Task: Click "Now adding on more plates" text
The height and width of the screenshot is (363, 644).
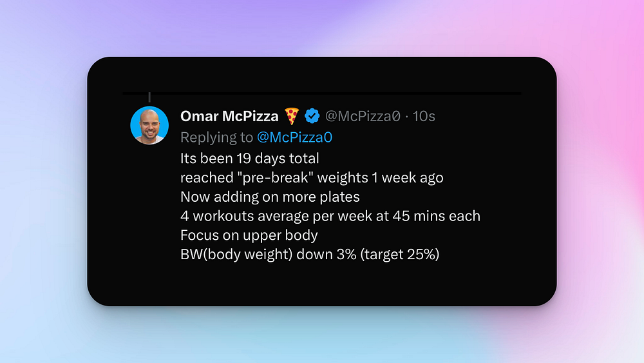Action: coord(270,197)
